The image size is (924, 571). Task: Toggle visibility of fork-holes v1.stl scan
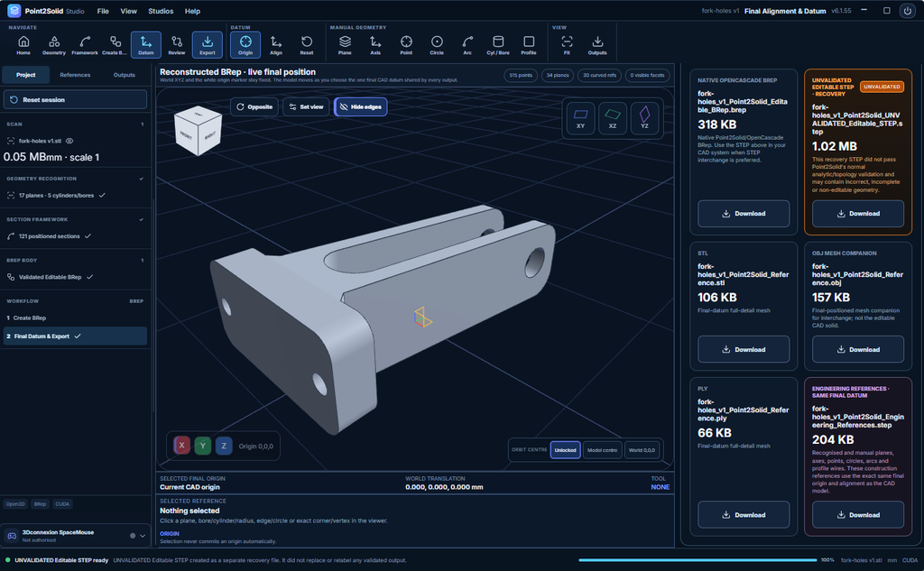point(69,141)
